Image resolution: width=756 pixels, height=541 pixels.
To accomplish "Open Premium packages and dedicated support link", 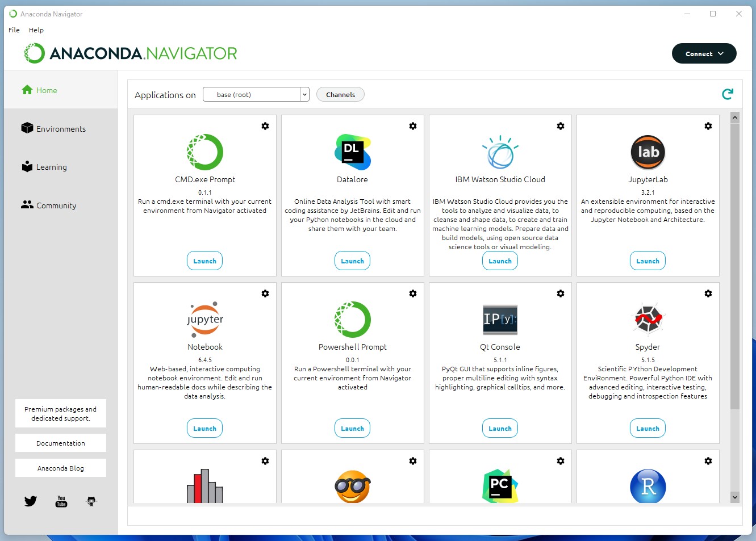I will (61, 413).
